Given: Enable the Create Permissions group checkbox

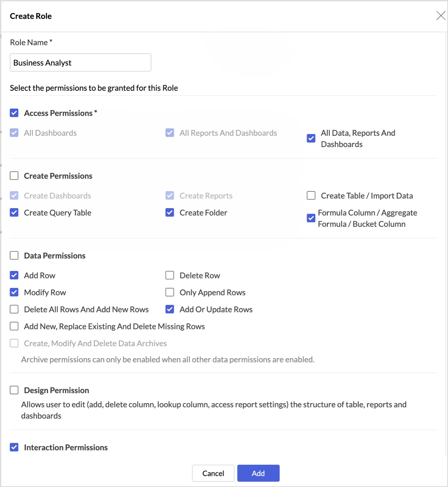Looking at the screenshot, I should point(14,176).
